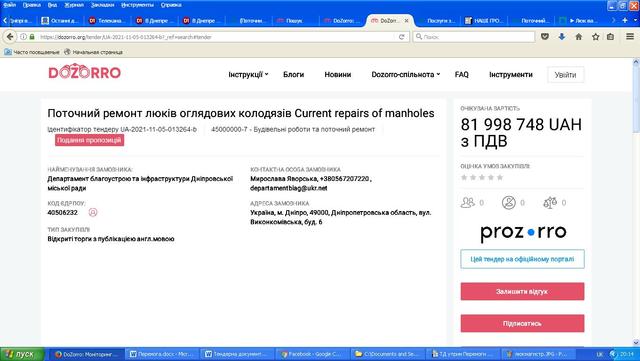Click the Prozorro logo
The image size is (640, 361).
[523, 232]
